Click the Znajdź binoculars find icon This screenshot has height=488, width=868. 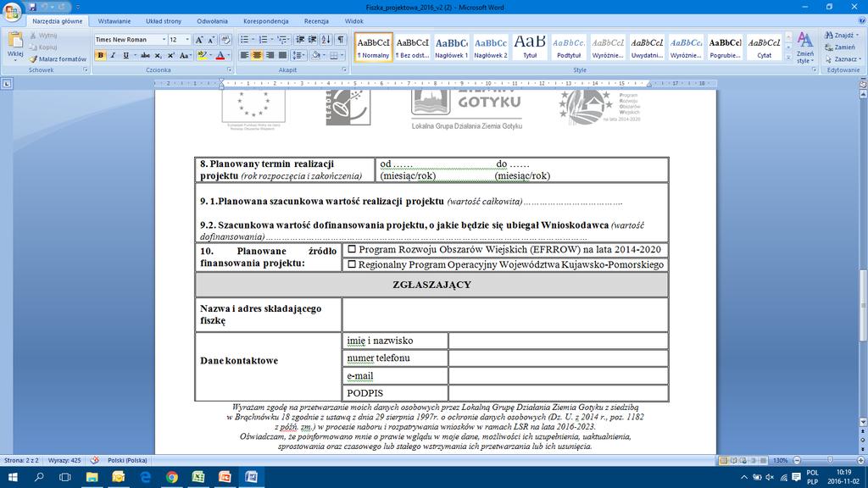(x=829, y=36)
